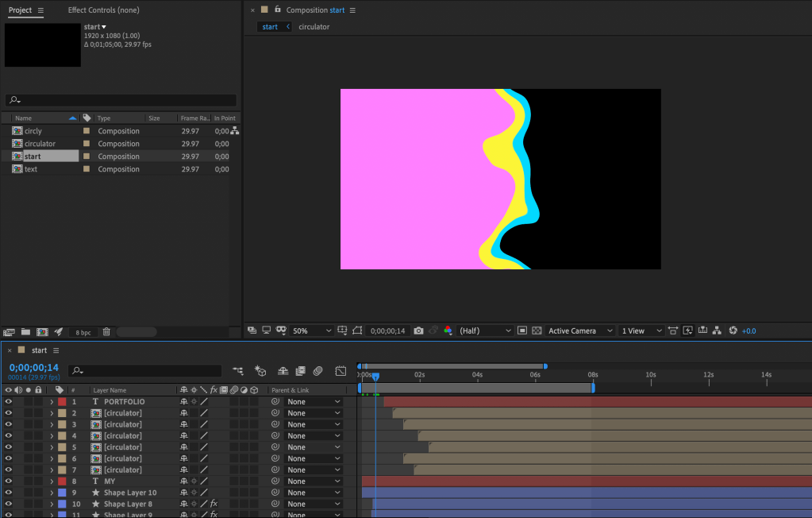Screen dimensions: 812x518
Task: Open the 50% magnification dropdown
Action: pyautogui.click(x=312, y=331)
